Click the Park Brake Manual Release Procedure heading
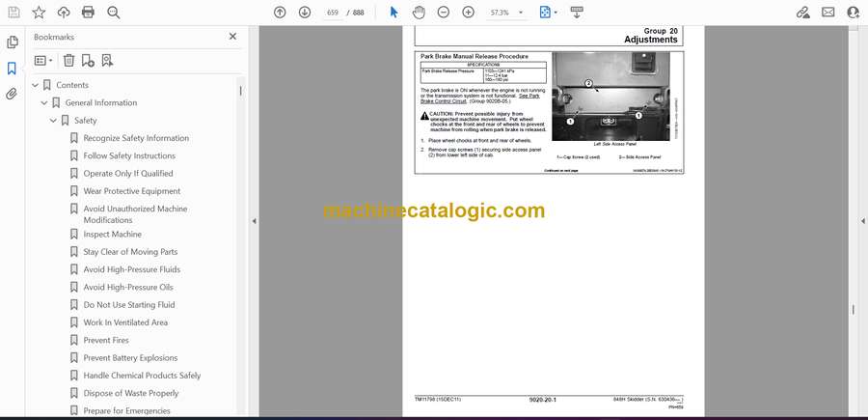The width and height of the screenshot is (868, 420). click(475, 57)
